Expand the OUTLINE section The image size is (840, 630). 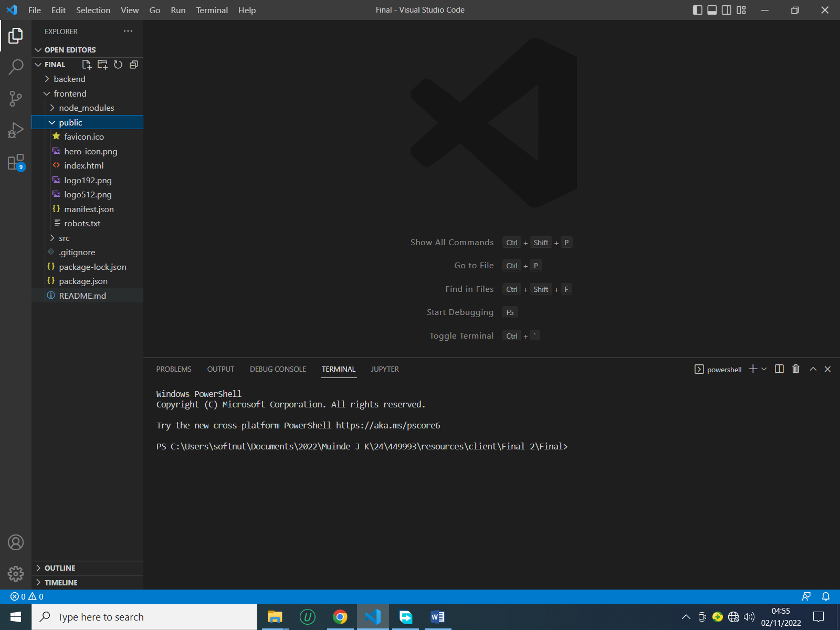click(x=60, y=568)
